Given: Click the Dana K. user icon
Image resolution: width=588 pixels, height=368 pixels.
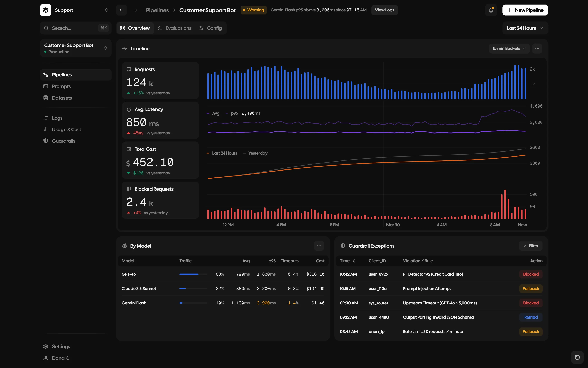Looking at the screenshot, I should [x=46, y=358].
